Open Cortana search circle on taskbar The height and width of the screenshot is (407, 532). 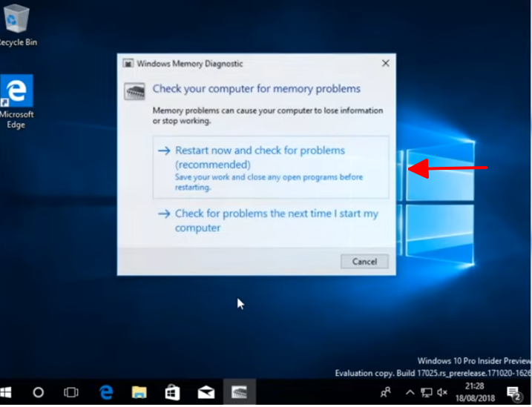click(x=39, y=391)
